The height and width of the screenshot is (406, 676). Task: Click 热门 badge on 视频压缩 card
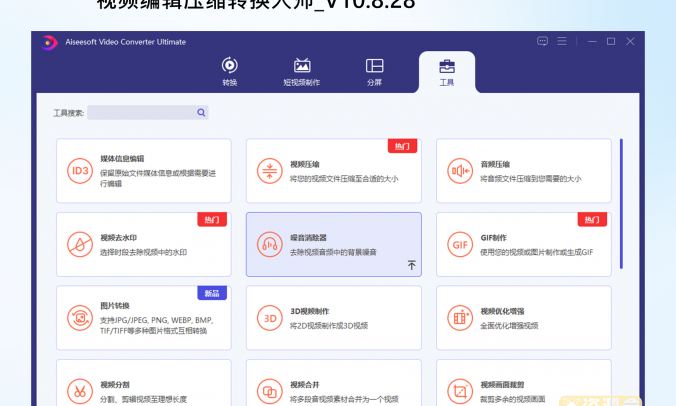click(402, 146)
